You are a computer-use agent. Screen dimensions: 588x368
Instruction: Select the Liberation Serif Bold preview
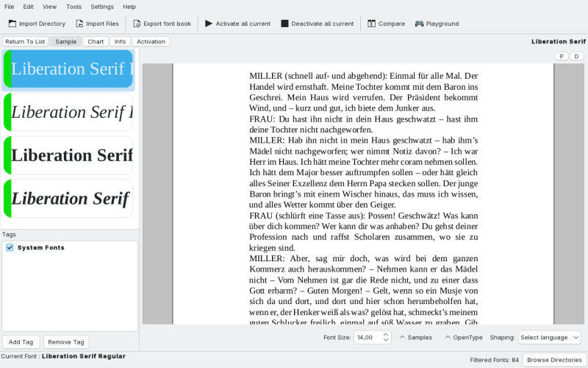click(68, 155)
